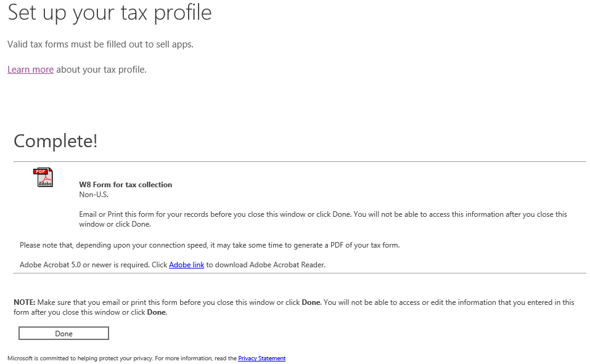This screenshot has width=590, height=364.
Task: Click the bold NOTE: label
Action: pos(25,302)
